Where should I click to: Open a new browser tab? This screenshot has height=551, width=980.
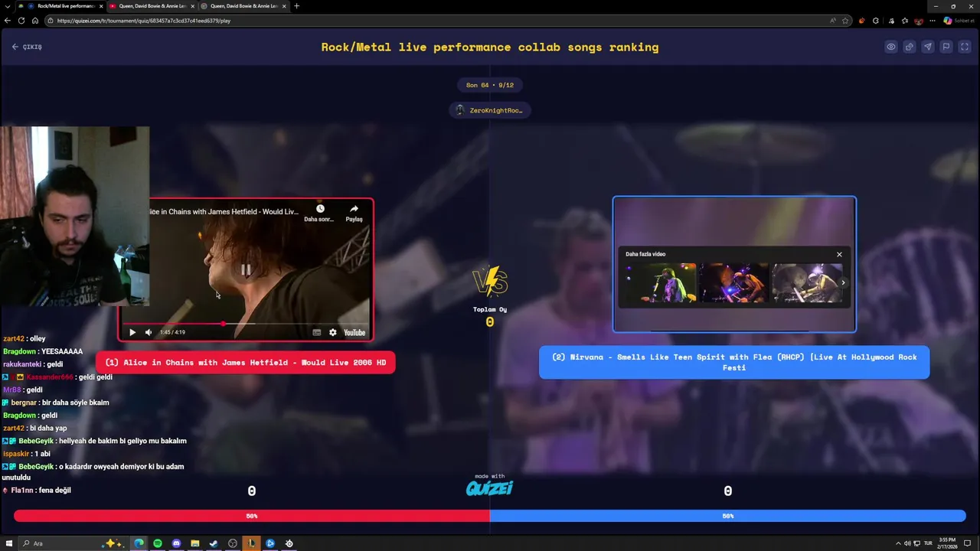(296, 6)
